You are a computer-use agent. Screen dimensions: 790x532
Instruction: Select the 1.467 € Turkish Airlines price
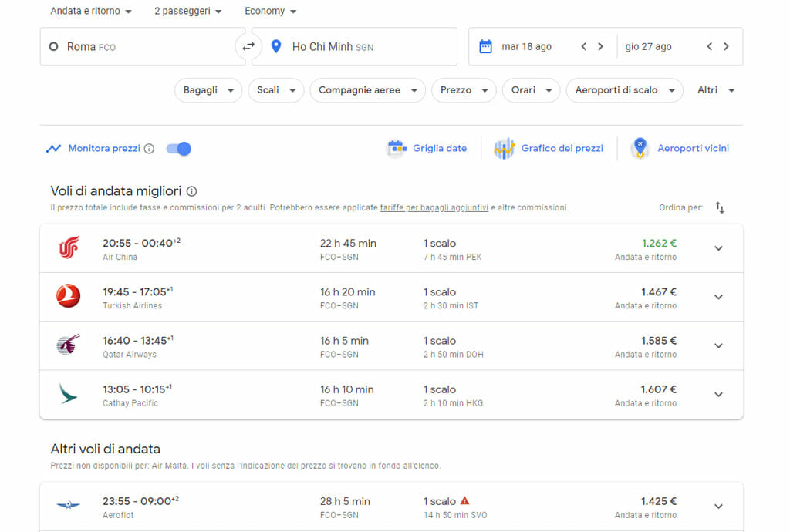pyautogui.click(x=659, y=292)
